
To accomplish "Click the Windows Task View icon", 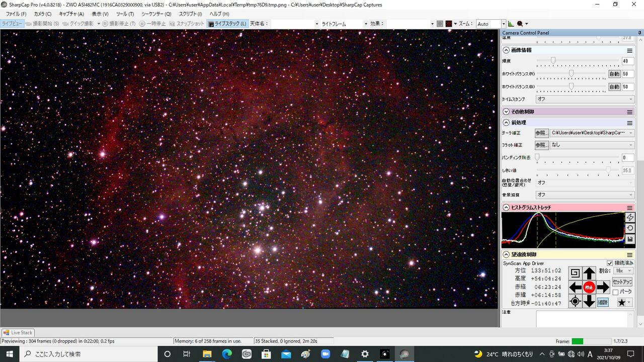I will tap(187, 354).
